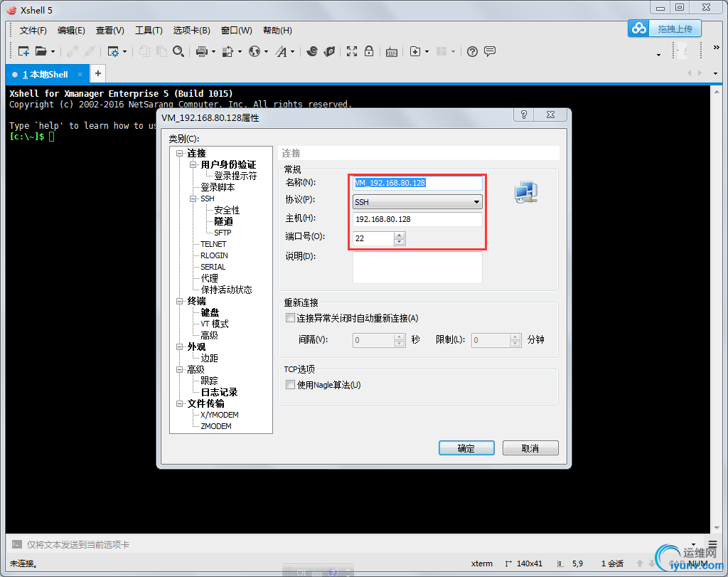Click the 说明 description text area

point(417,267)
